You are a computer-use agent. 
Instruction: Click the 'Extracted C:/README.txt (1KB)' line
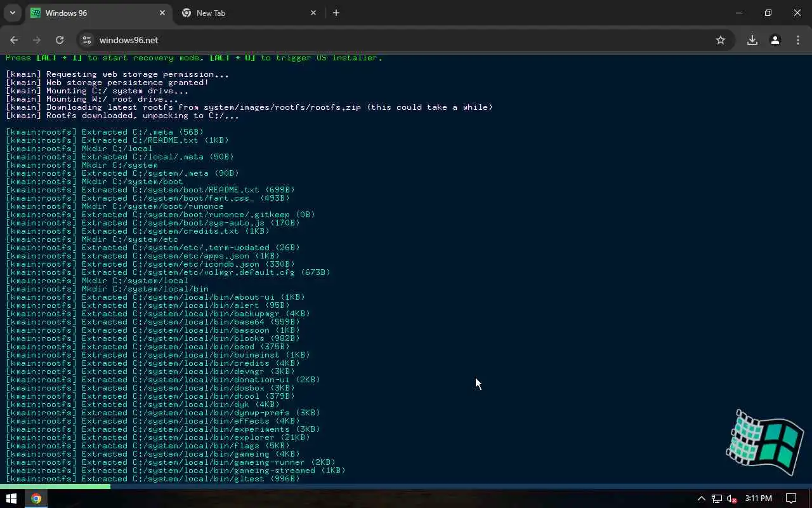[117, 140]
